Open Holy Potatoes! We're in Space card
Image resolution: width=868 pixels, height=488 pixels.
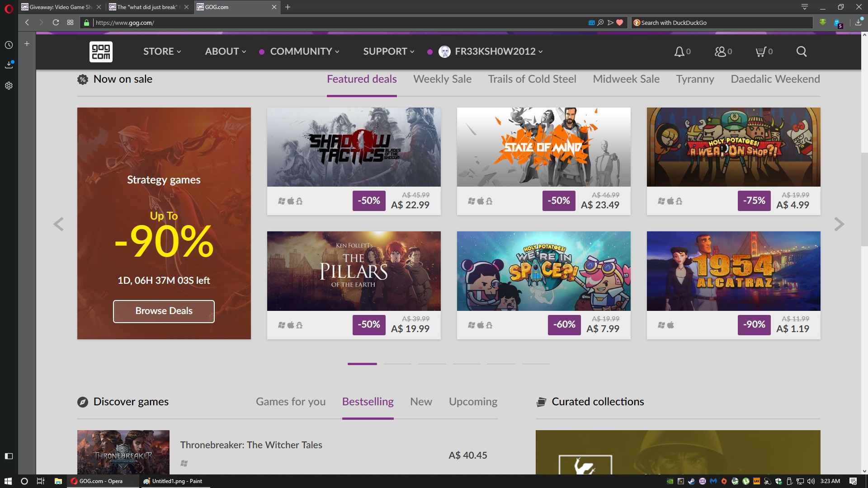tap(543, 285)
